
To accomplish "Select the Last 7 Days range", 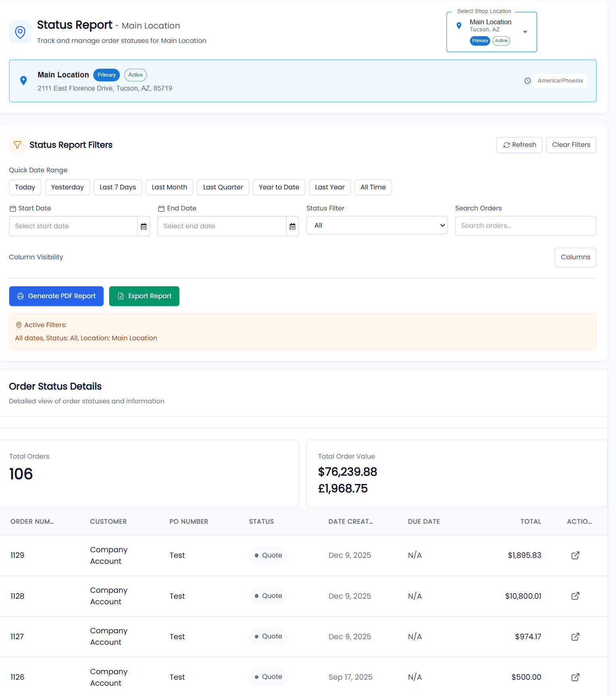I will (117, 187).
